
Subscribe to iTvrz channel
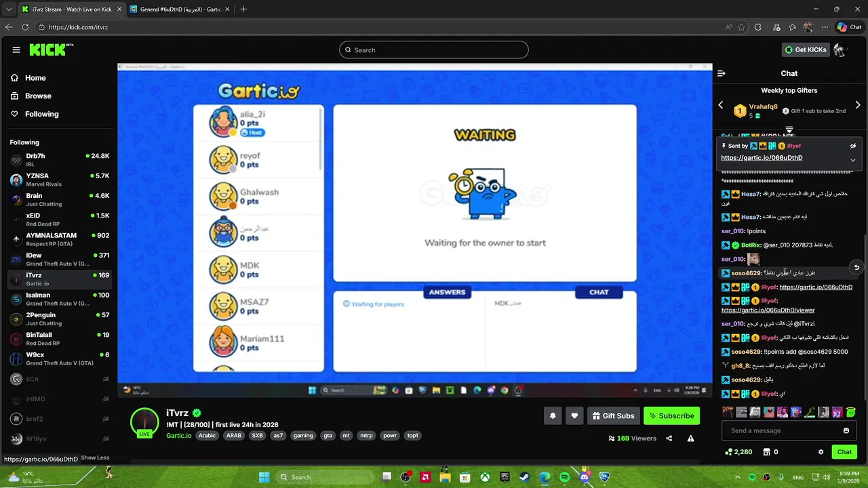tap(671, 415)
